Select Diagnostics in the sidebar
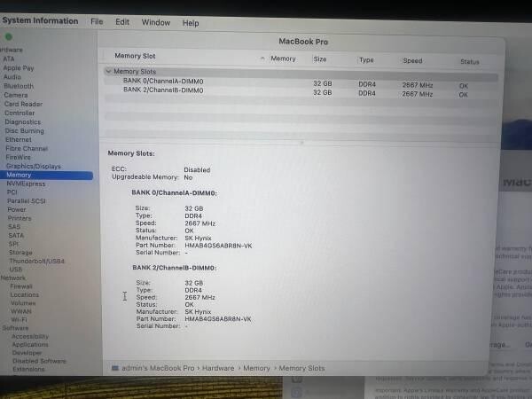 pos(23,121)
